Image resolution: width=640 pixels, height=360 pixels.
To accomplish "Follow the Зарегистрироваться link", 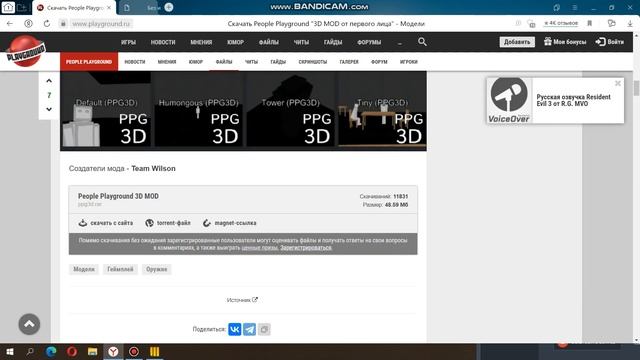I will point(306,248).
